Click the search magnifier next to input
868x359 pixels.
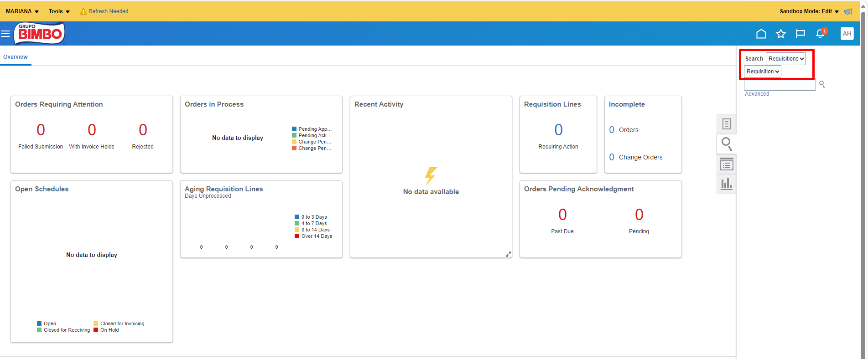[x=822, y=84]
